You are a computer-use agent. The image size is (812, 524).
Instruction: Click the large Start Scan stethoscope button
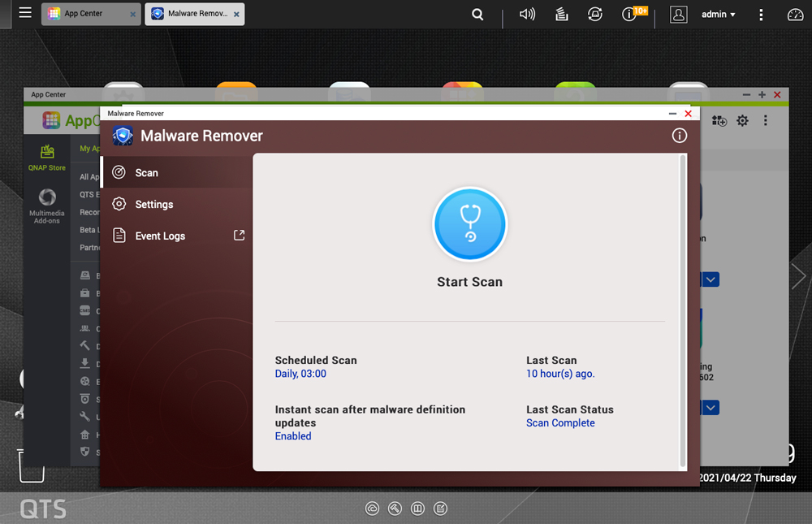click(469, 224)
